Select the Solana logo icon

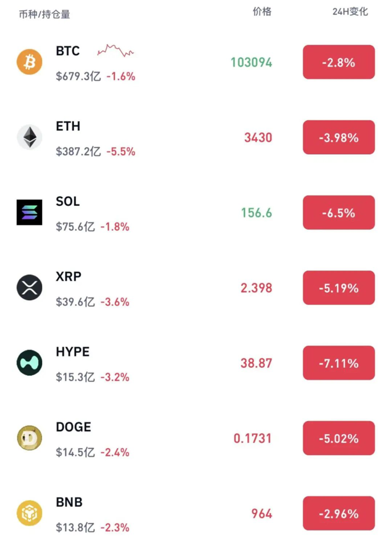[29, 212]
